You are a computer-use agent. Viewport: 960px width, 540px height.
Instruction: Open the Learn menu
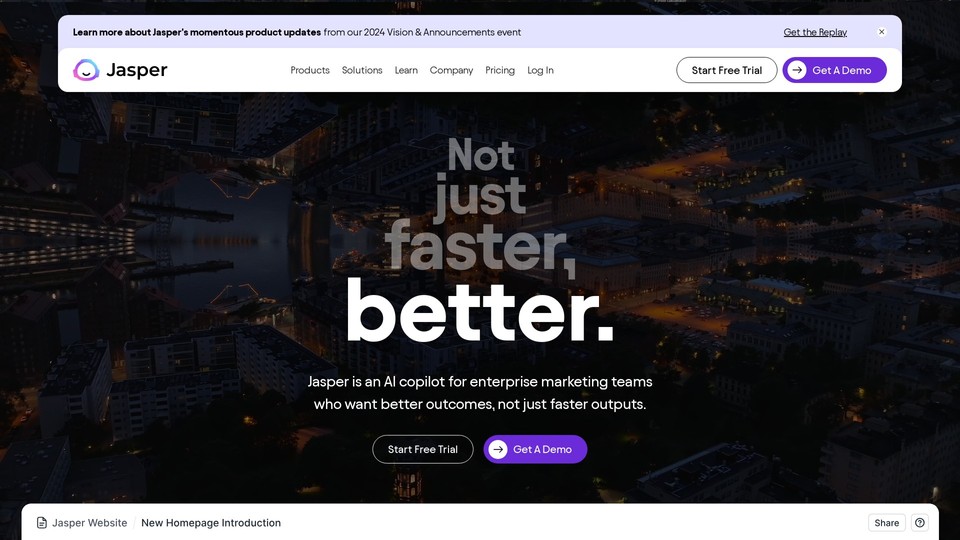(x=406, y=70)
